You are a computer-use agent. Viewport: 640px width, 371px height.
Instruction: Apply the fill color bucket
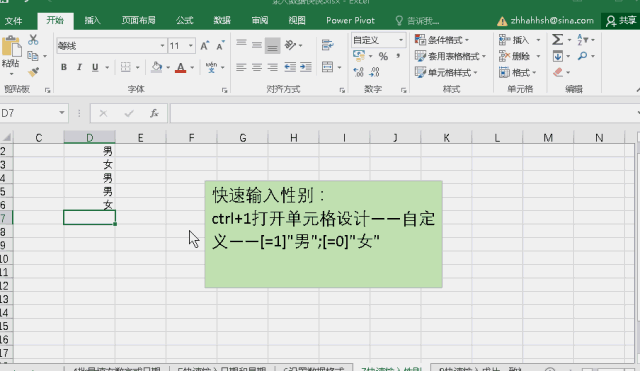coord(156,67)
